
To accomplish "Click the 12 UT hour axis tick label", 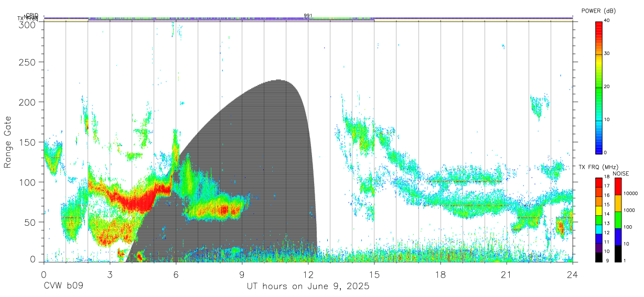I will coord(308,274).
